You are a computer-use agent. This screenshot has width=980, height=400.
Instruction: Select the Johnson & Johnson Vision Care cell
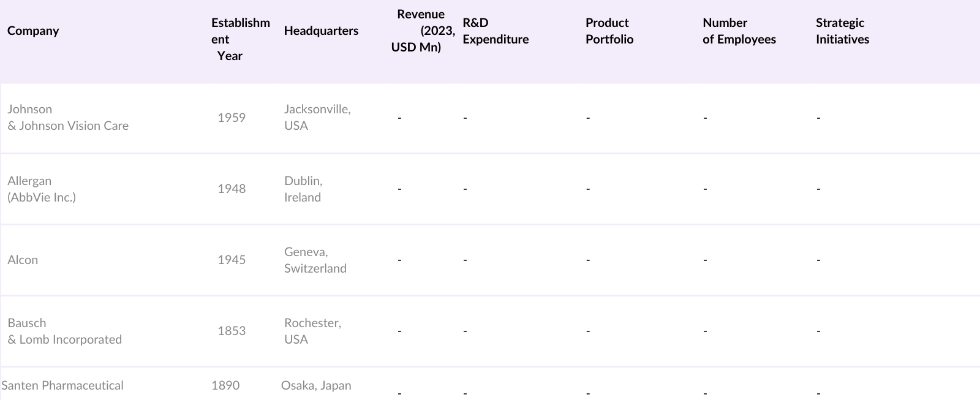tap(68, 117)
